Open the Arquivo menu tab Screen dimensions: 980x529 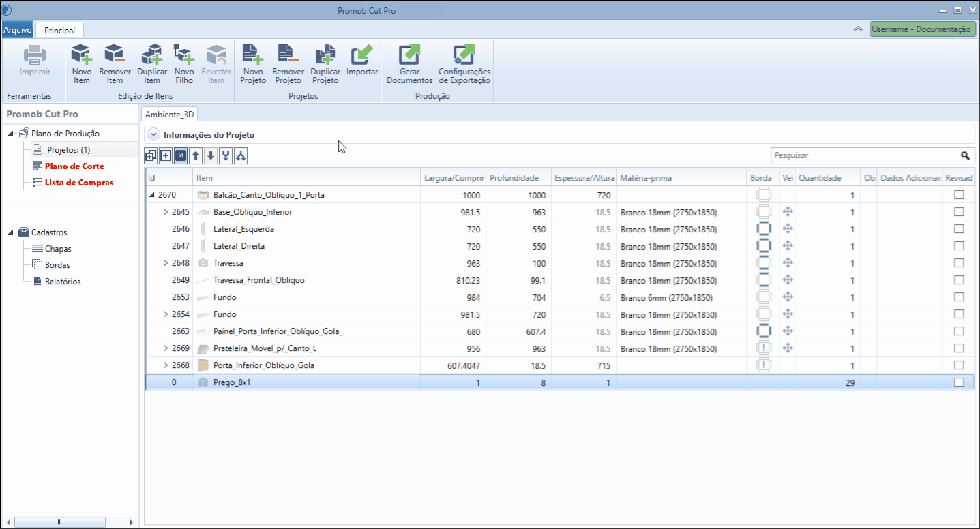18,30
